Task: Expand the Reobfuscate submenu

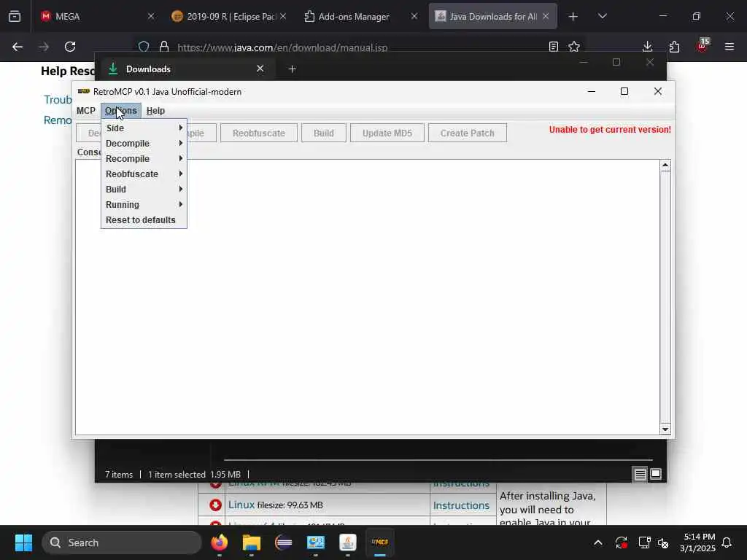Action: 144,174
